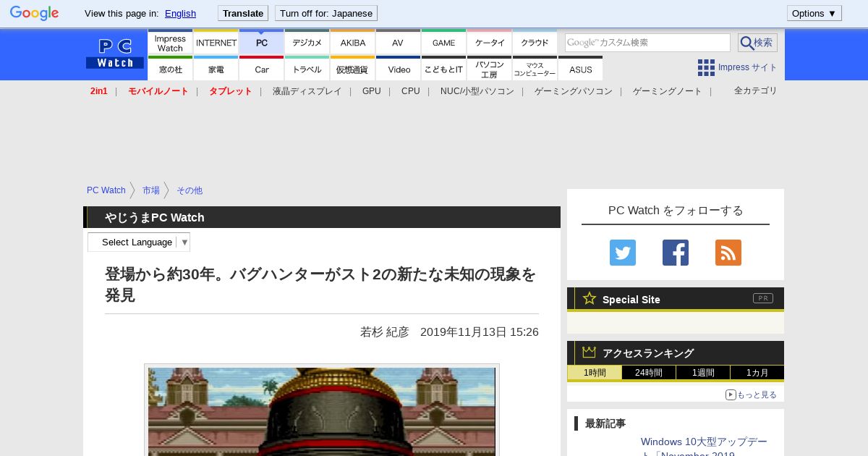Screen dimensions: 868x456
Task: Click the やじうまPC Watch header
Action: click(155, 217)
